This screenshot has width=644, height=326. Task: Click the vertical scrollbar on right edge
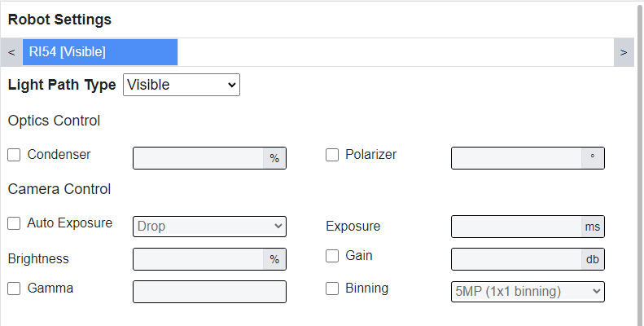(639, 163)
